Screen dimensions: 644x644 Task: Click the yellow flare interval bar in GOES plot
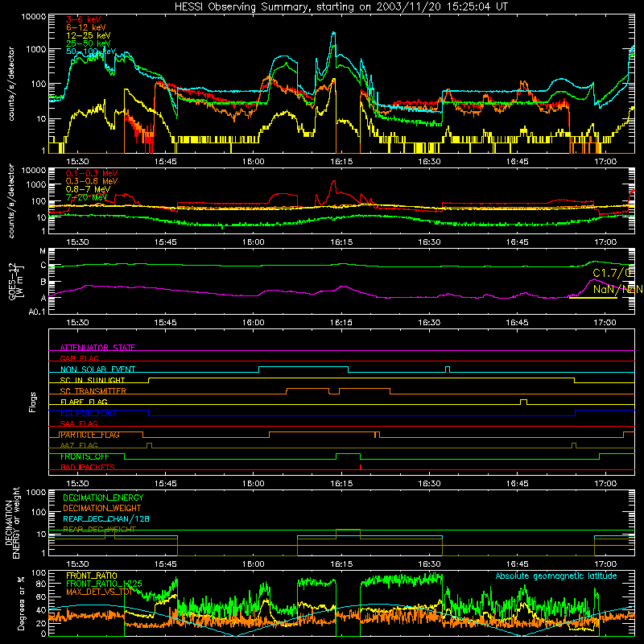(593, 297)
